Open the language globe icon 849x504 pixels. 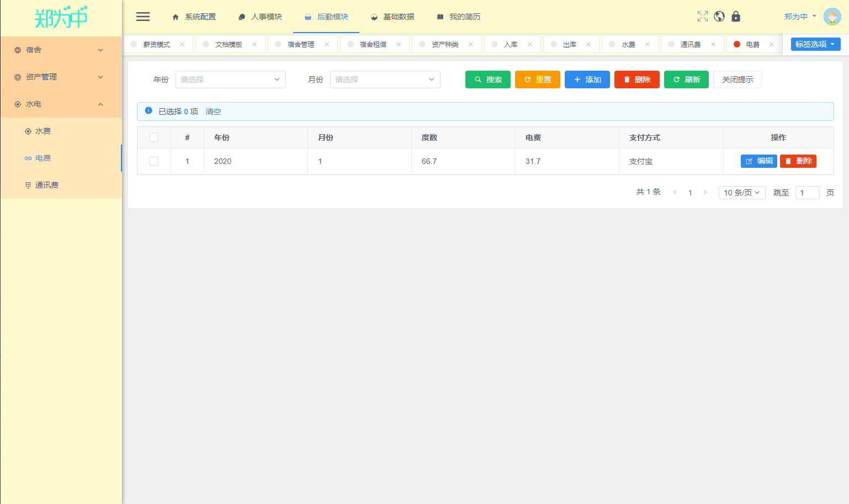tap(719, 17)
